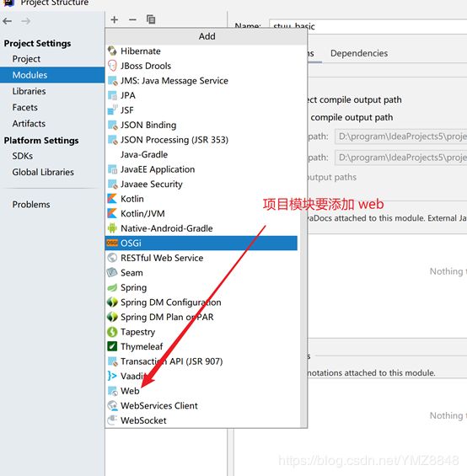Click the Hibernate icon in Add list
Screen dimensions: 467x476
coord(112,51)
